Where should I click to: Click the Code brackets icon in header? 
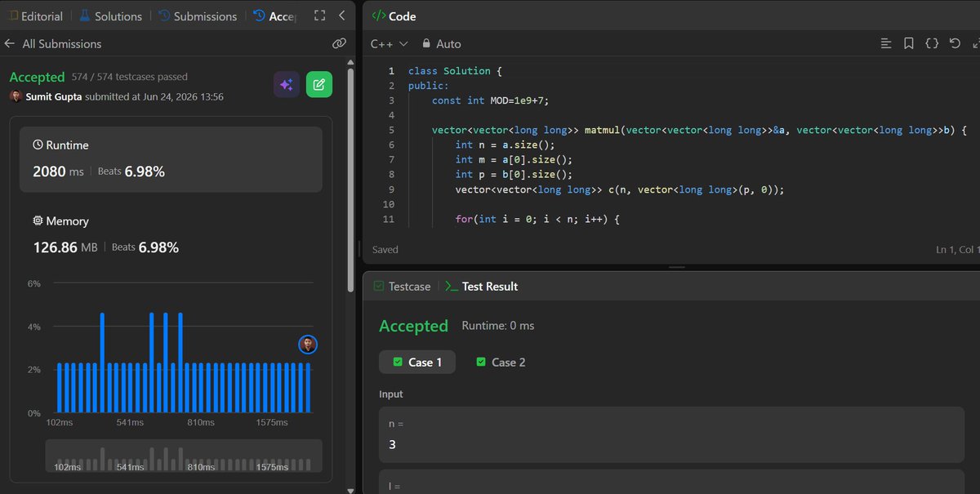coord(378,16)
